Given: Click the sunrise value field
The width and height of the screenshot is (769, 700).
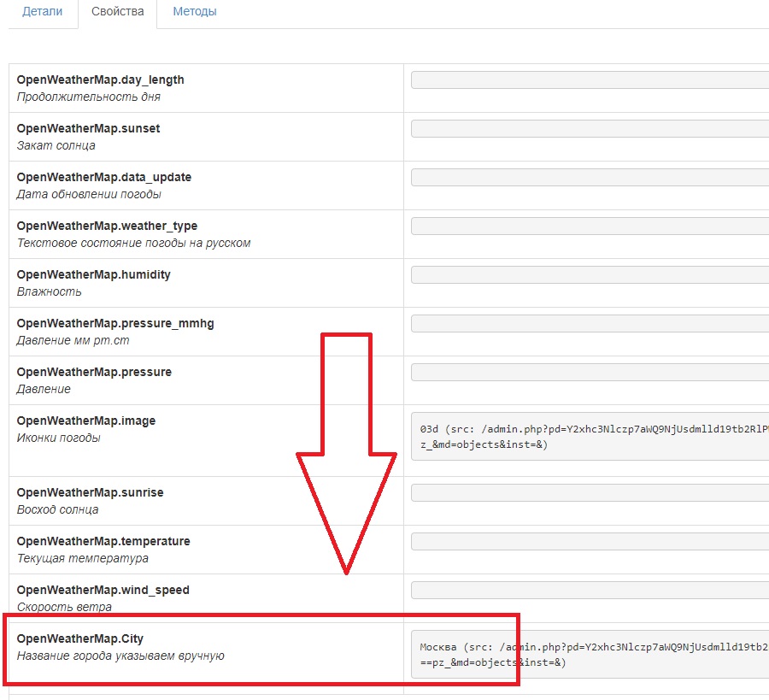Looking at the screenshot, I should coord(590,492).
